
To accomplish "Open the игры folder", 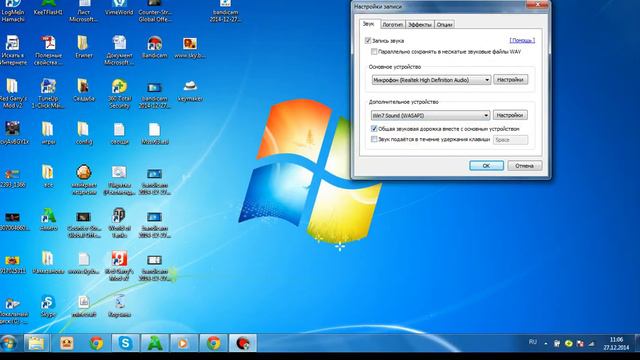I will 48,133.
